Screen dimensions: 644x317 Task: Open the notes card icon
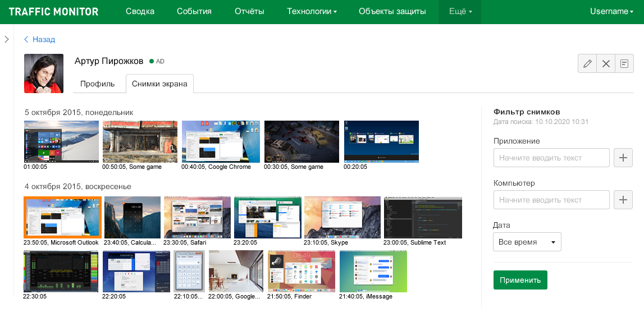[x=624, y=63]
